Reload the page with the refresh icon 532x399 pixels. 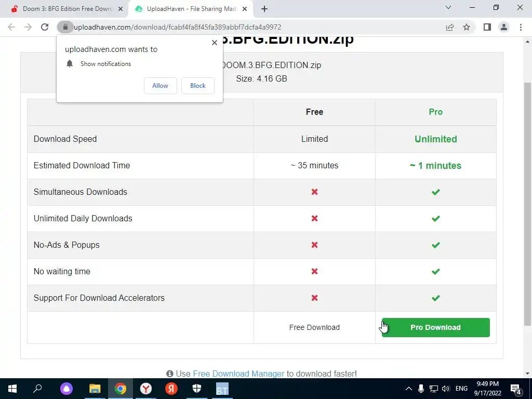click(45, 27)
